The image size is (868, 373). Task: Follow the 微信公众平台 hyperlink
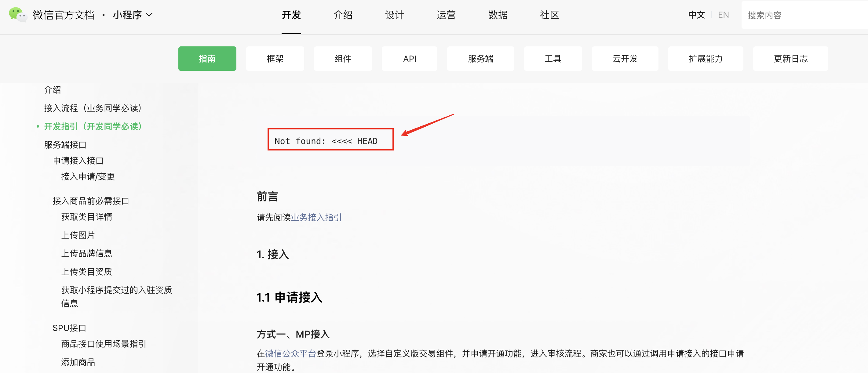290,353
